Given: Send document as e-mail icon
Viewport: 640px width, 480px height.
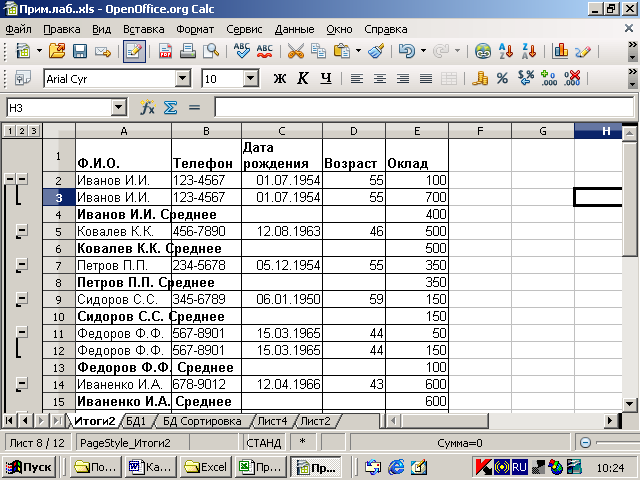Looking at the screenshot, I should 102,51.
